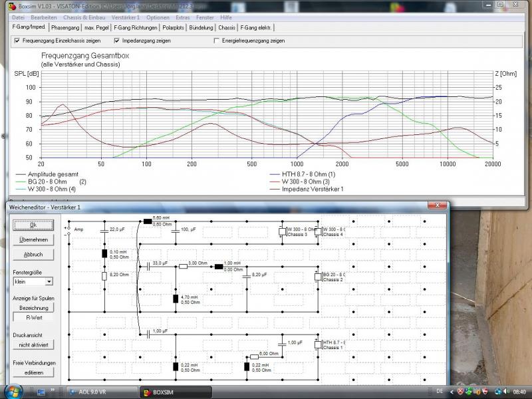Select the 22,0 µF capacitor symbol
The width and height of the screenshot is (532, 399).
tap(104, 231)
